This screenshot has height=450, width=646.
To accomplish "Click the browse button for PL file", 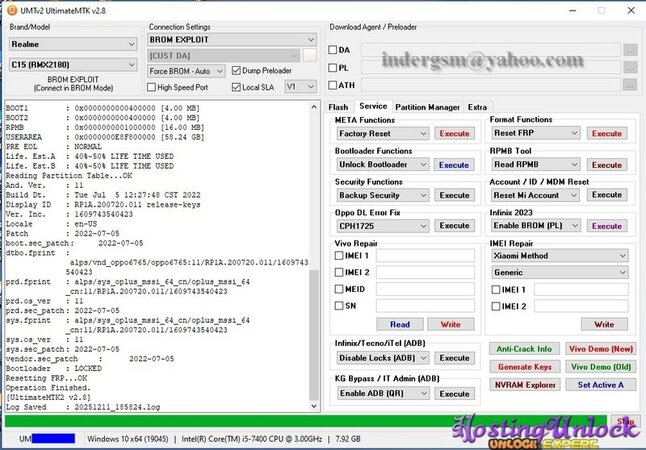I will coord(629,67).
